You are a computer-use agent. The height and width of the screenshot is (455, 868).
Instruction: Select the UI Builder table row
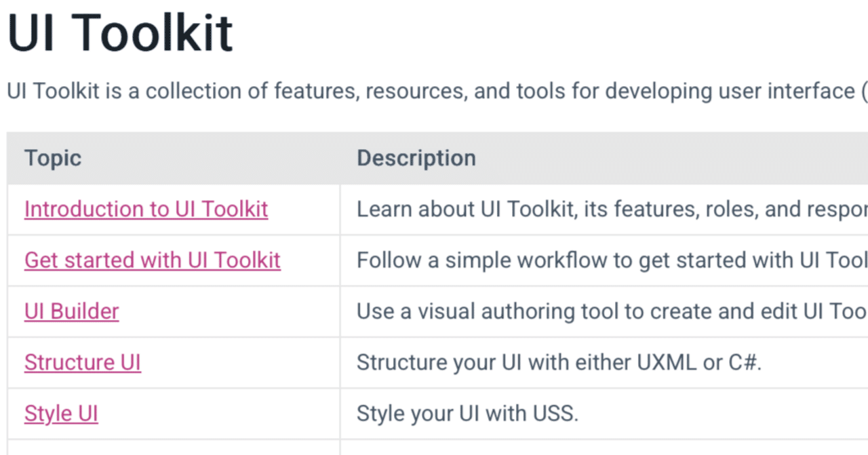point(434,311)
